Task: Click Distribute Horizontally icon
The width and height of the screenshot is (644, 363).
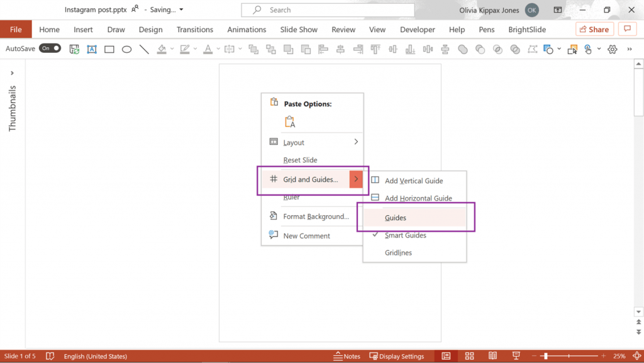Action: pos(428,49)
